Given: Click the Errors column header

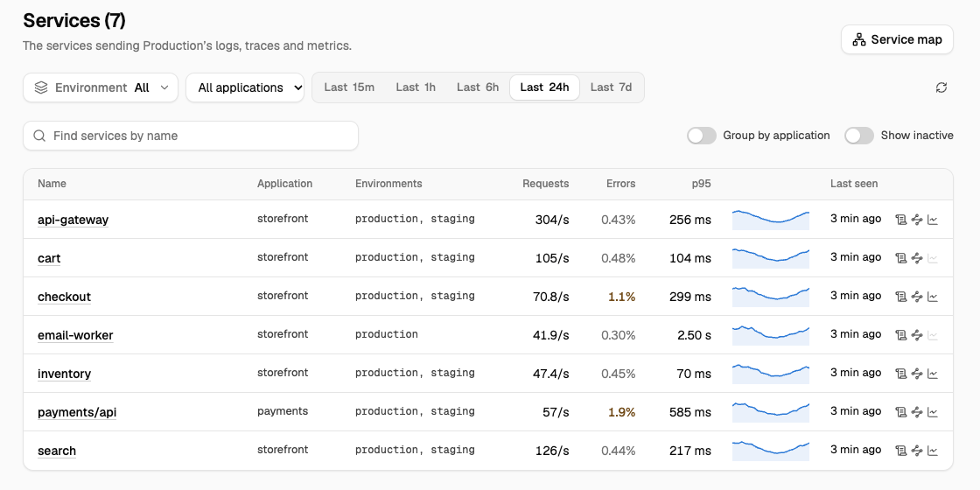Looking at the screenshot, I should coord(620,184).
